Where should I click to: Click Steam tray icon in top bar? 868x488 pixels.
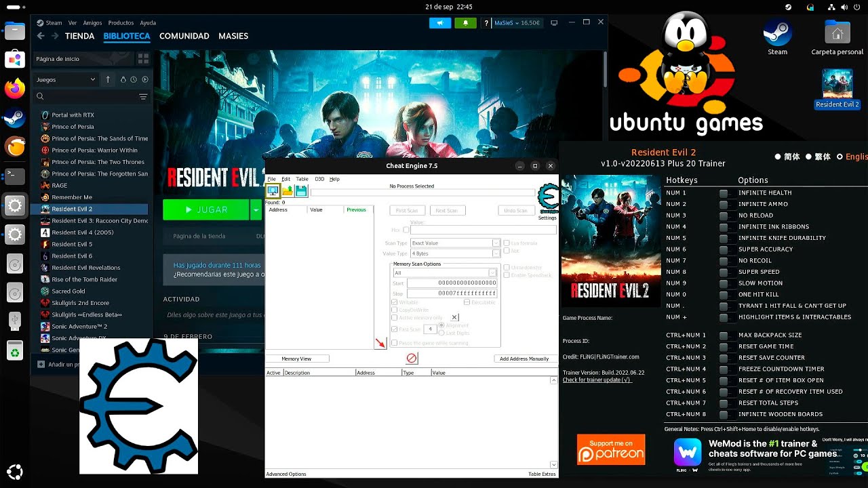788,7
